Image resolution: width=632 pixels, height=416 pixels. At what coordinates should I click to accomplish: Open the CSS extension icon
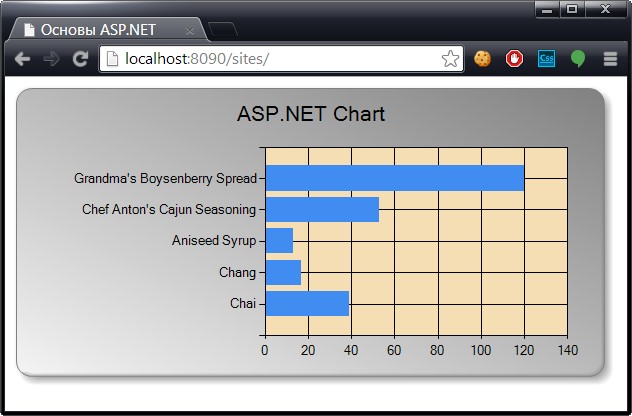tap(546, 59)
